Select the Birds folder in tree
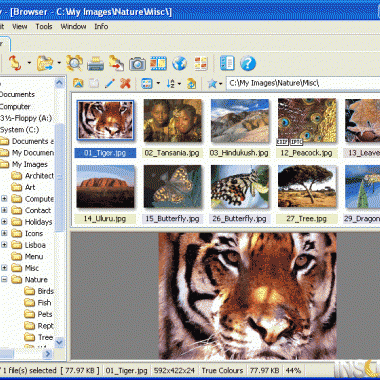 39,291
